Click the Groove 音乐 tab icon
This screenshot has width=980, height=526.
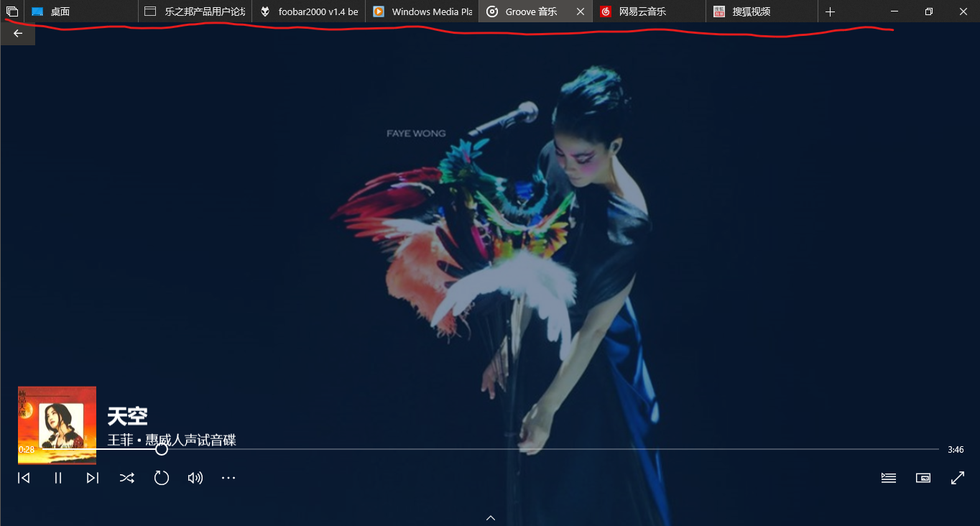(x=492, y=11)
